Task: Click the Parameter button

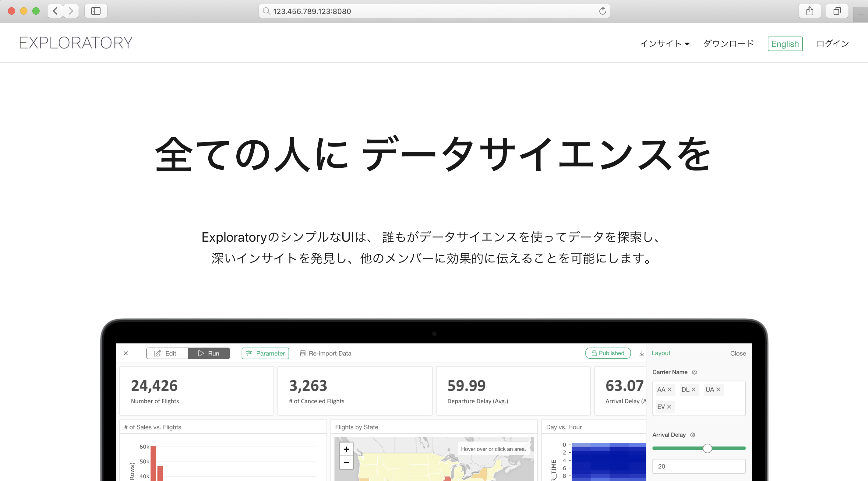Action: click(265, 353)
